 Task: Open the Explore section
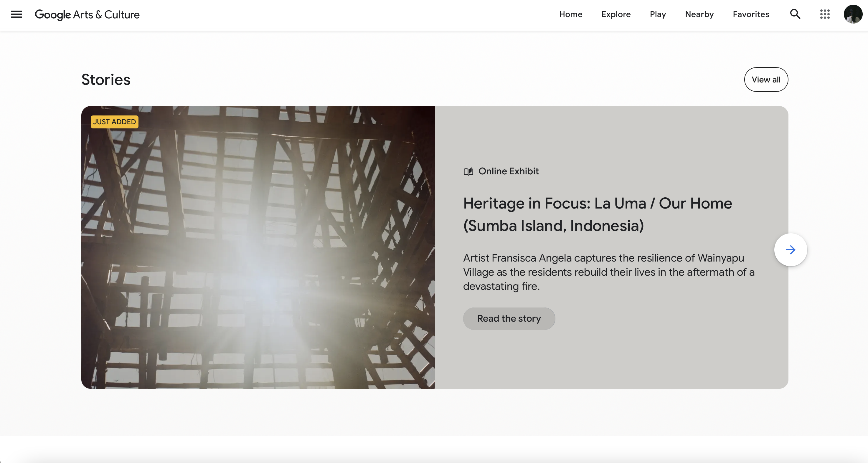pos(615,14)
